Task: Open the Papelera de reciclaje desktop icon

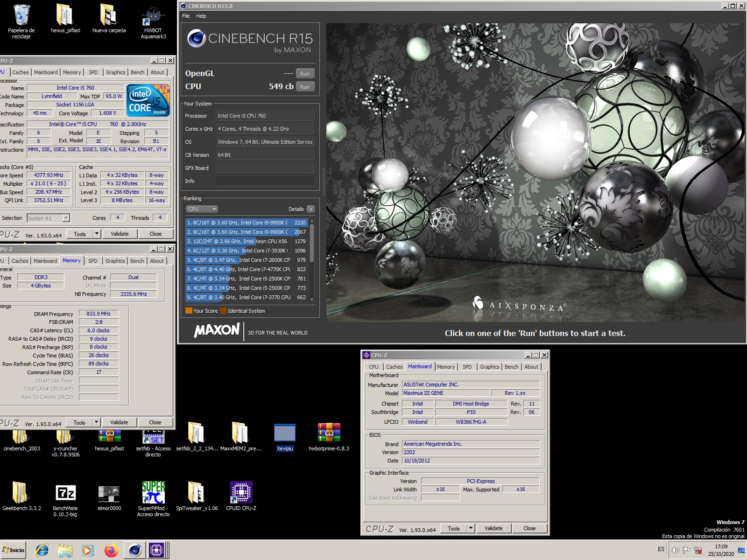Action: point(21,21)
